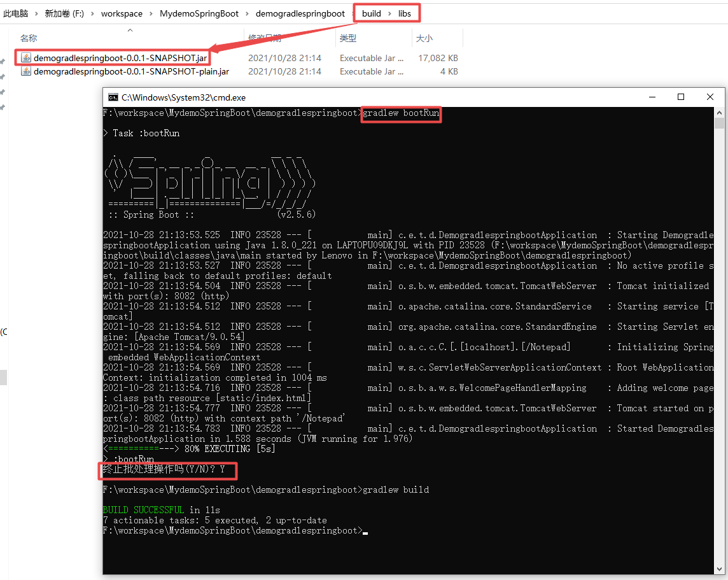Close the cmd.exe window
Screen dimensions: 728x580
(710, 97)
